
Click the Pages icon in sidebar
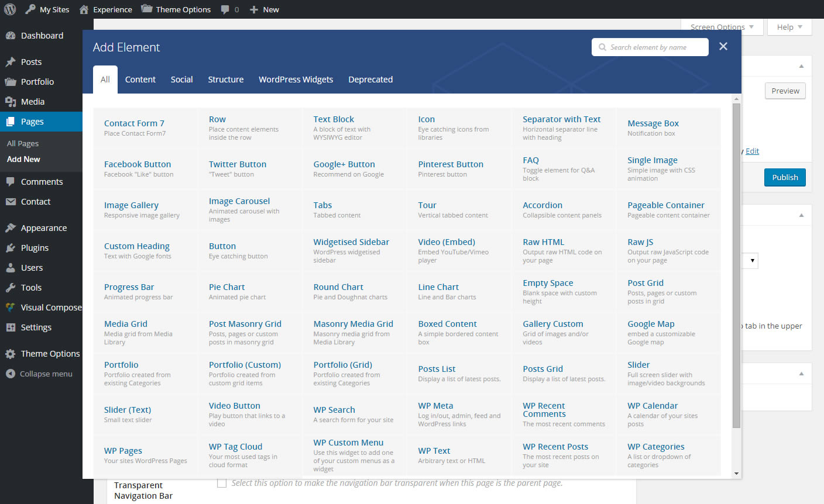point(11,122)
